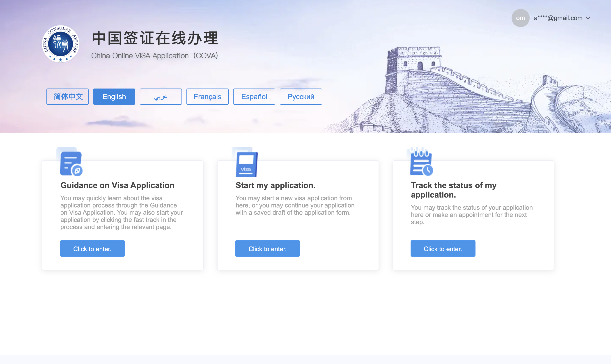Click the notepad clock tracking icon
This screenshot has width=611, height=364.
pyautogui.click(x=421, y=164)
